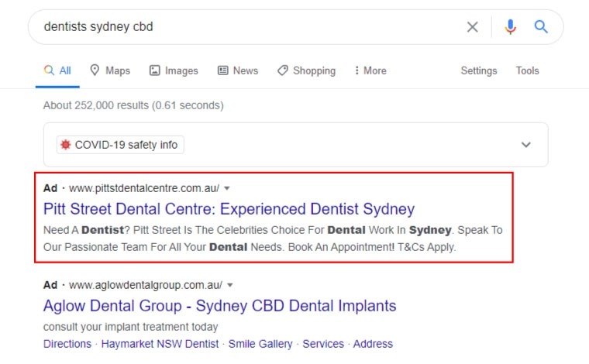Open the Aglow Dental Group ad link

pos(219,305)
